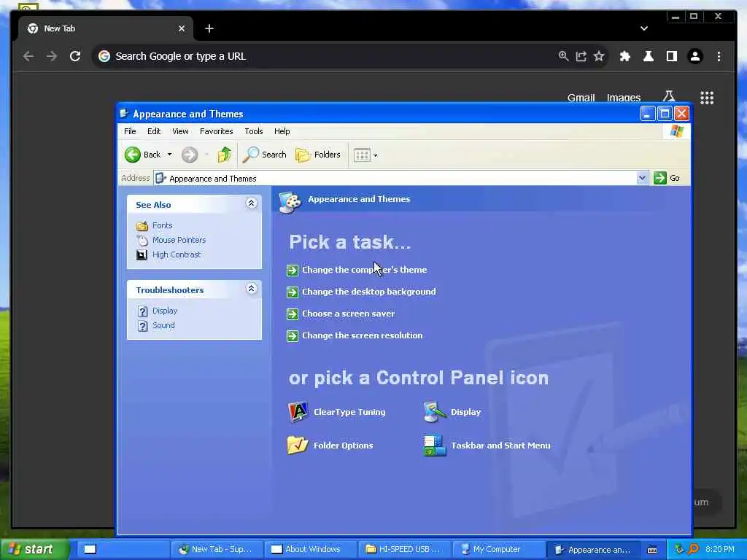
Task: Open Images link in Chrome
Action: point(623,98)
